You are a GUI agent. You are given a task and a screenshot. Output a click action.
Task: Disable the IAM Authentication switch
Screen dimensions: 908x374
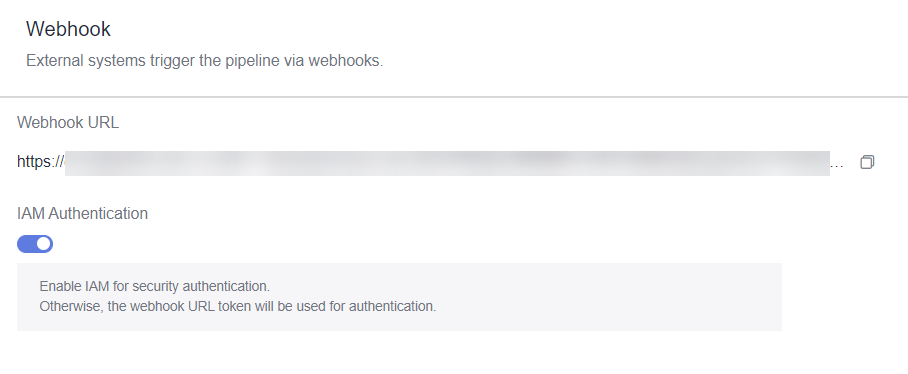[35, 244]
